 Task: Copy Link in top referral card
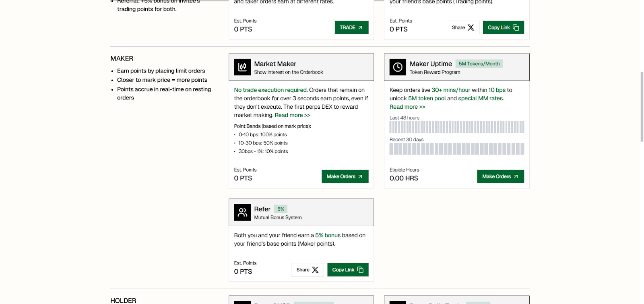click(503, 27)
